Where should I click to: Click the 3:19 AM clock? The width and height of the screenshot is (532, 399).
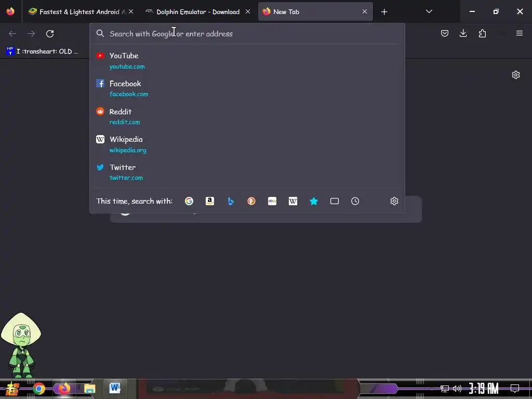pos(484,389)
